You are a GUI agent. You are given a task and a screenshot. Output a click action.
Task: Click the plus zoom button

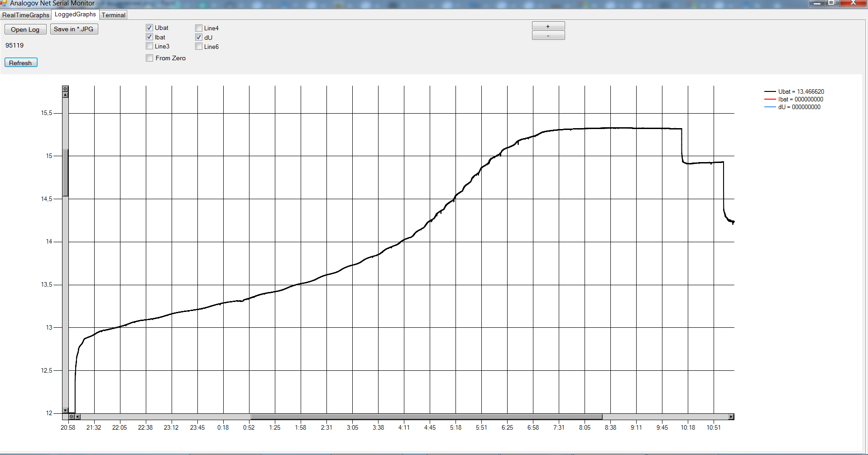coord(548,26)
